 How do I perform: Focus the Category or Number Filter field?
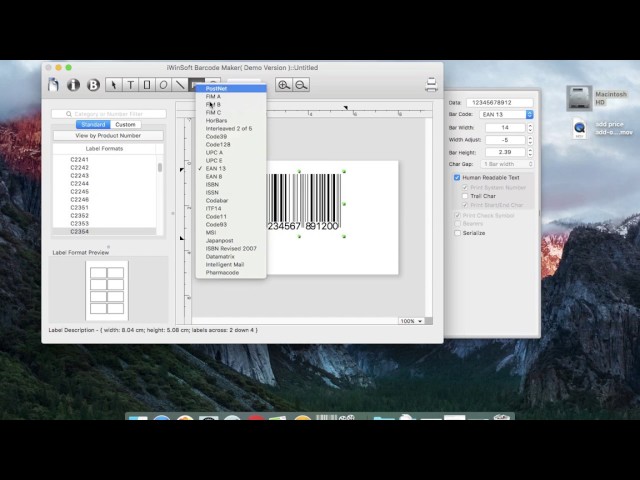coord(109,114)
